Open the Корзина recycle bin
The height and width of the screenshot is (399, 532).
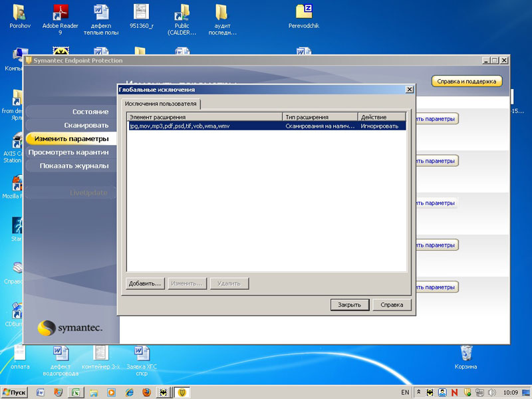tap(465, 352)
